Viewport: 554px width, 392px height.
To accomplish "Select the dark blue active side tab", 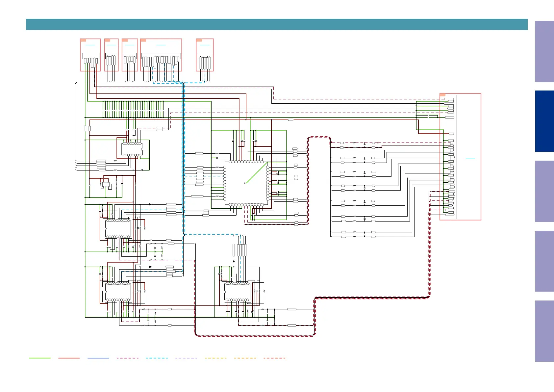I will (544, 121).
